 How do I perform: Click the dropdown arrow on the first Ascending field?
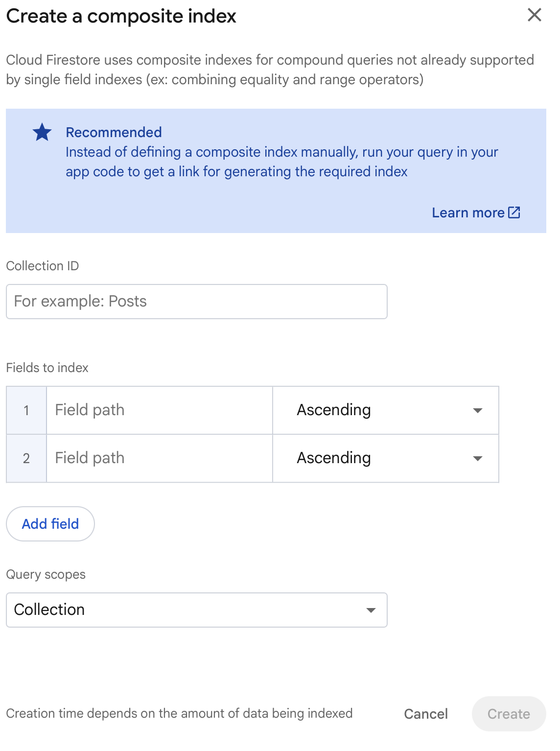point(477,410)
